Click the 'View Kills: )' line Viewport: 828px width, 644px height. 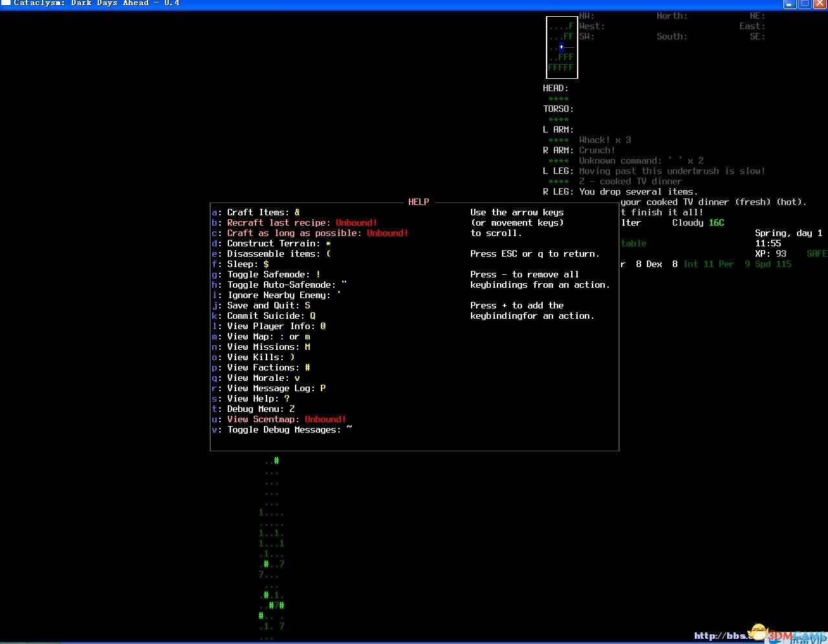[x=253, y=357]
